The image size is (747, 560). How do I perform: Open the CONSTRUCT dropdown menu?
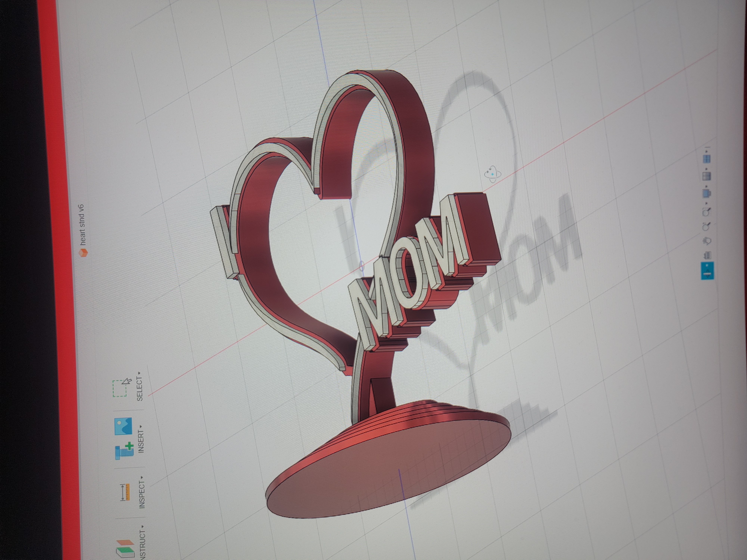point(143,544)
